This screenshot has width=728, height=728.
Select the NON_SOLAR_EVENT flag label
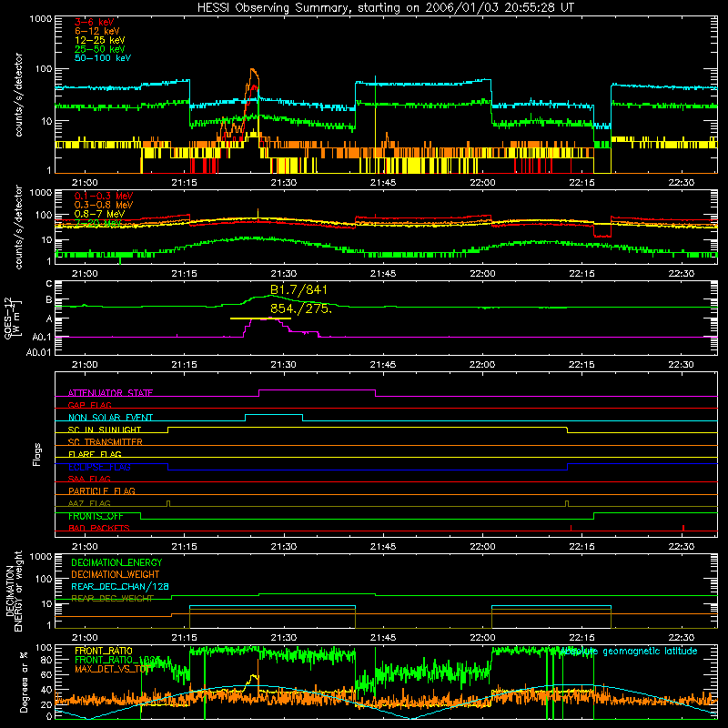click(x=110, y=418)
